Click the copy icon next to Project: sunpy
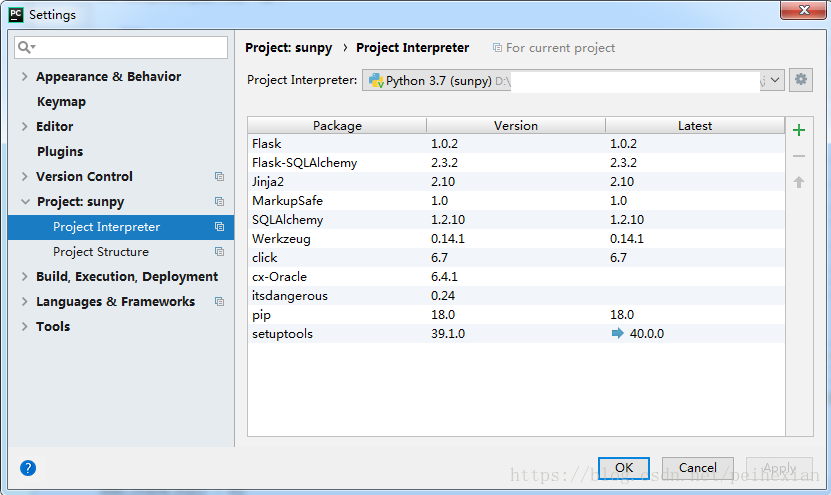The width and height of the screenshot is (831, 495). click(x=219, y=201)
